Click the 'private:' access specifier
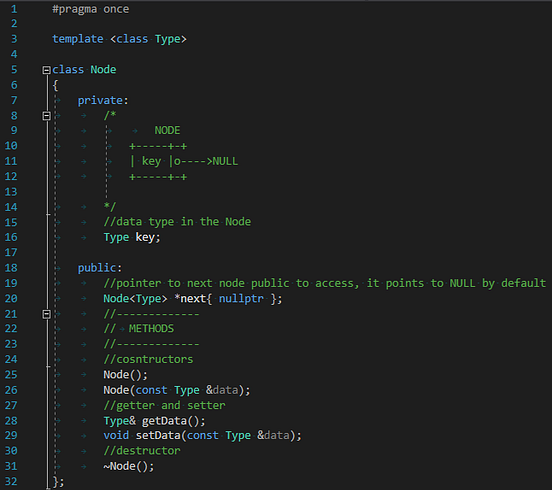 point(103,100)
